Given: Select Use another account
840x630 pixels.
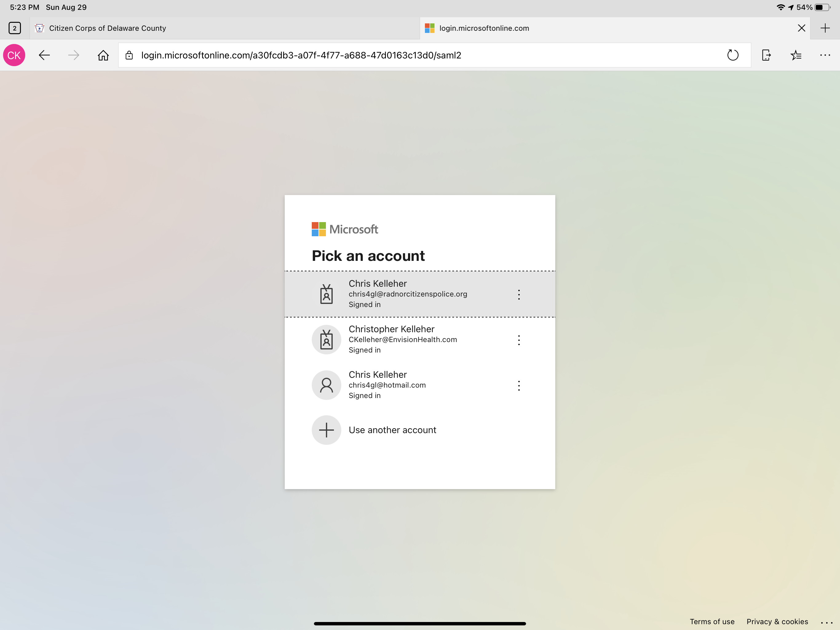Looking at the screenshot, I should (x=420, y=430).
